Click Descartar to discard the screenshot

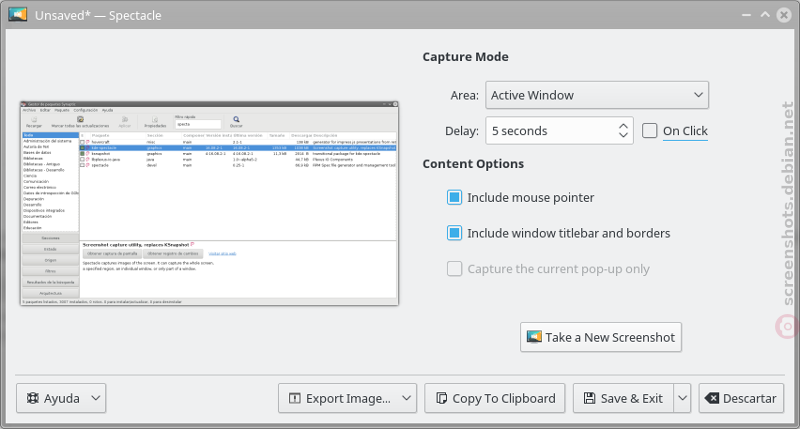click(x=741, y=398)
